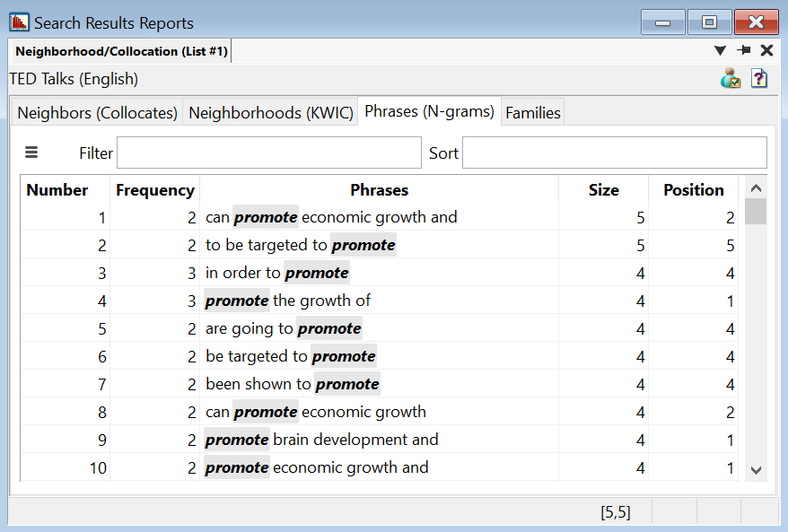Click the Phrases column header
788x532 pixels.
tap(379, 190)
